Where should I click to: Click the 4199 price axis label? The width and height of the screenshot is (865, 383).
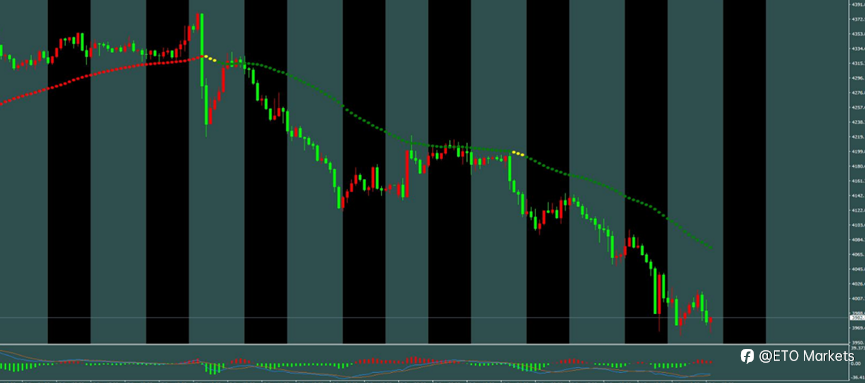point(858,152)
